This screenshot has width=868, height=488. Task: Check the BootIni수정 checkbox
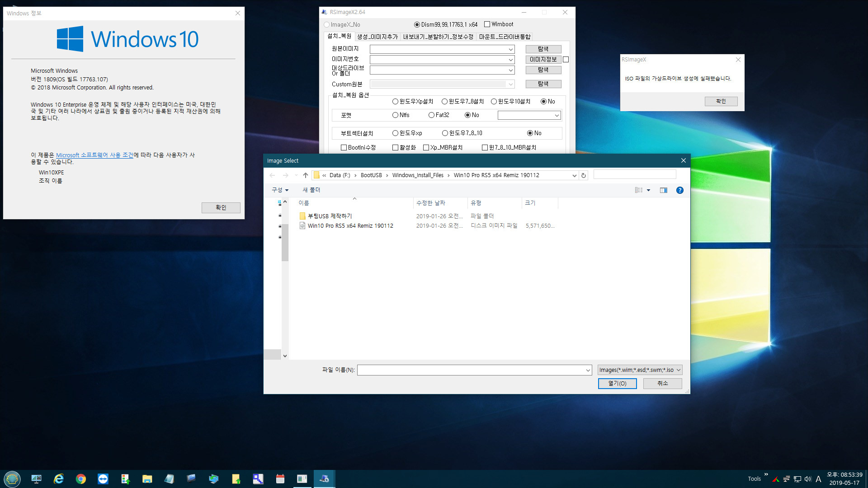pos(358,147)
